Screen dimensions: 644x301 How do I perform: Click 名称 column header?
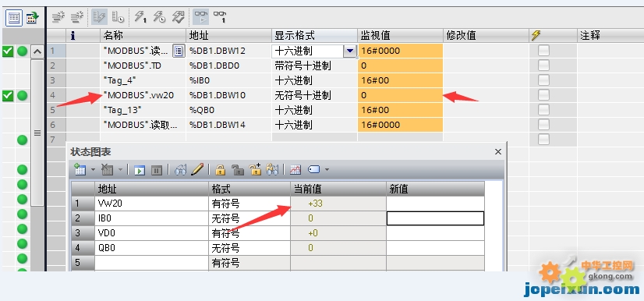click(x=143, y=35)
